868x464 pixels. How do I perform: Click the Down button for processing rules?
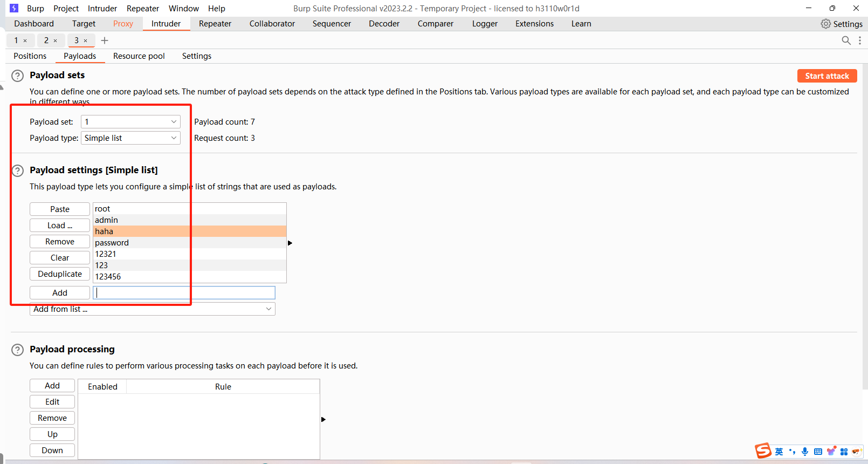coord(52,451)
